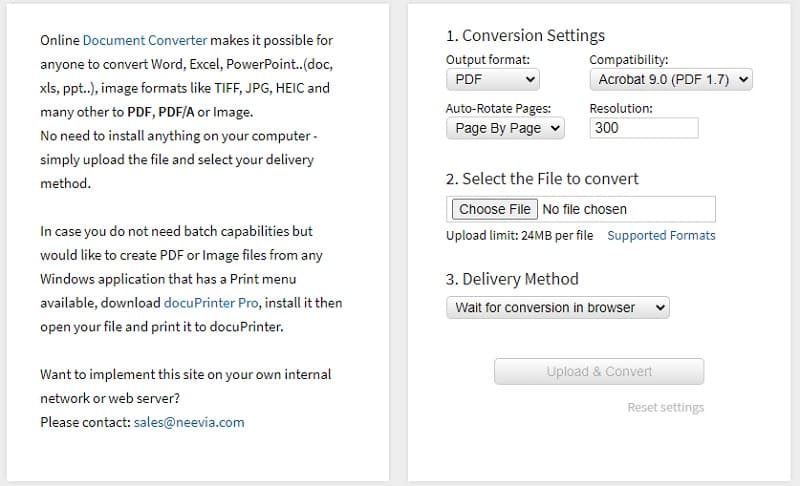Image resolution: width=800 pixels, height=486 pixels.
Task: Open the Output format dropdown
Action: click(x=492, y=79)
